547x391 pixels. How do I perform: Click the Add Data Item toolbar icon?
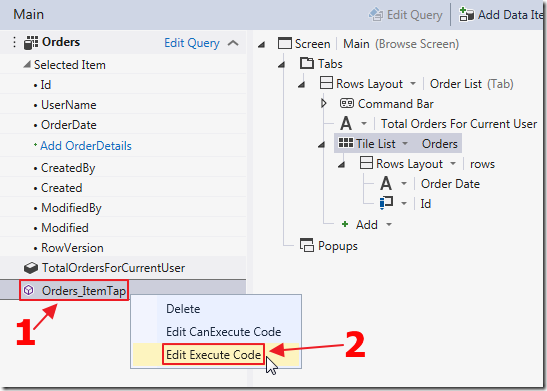point(467,15)
